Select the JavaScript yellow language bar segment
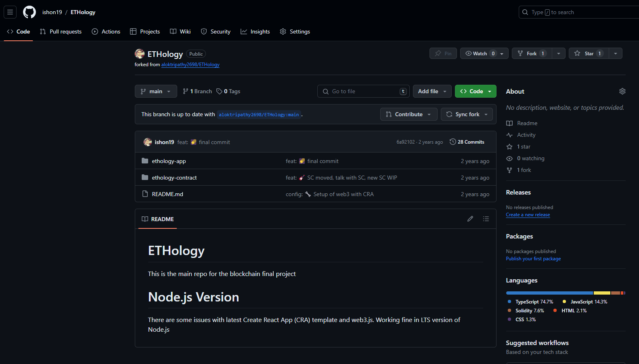Viewport: 639px width, 364px height. (x=602, y=293)
